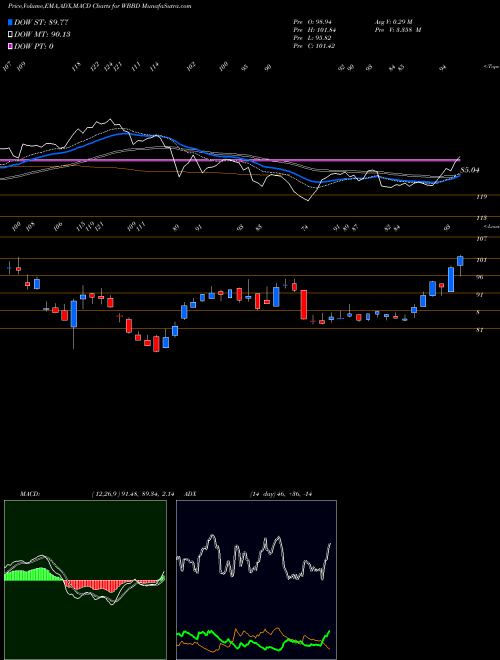The image size is (500, 660).
Task: Click the 85.04 moving average label
Action: click(x=470, y=170)
